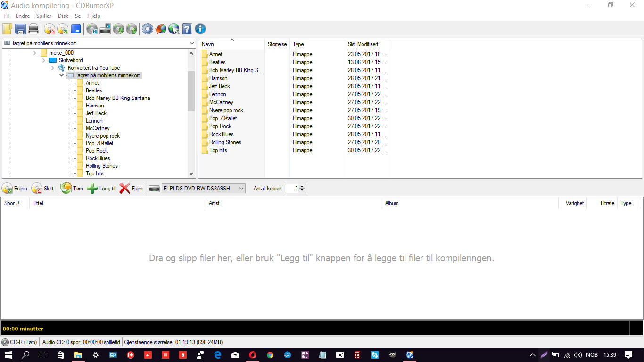Click the Tittel column header in track list
Viewport: 644px width, 362px height.
(x=117, y=203)
